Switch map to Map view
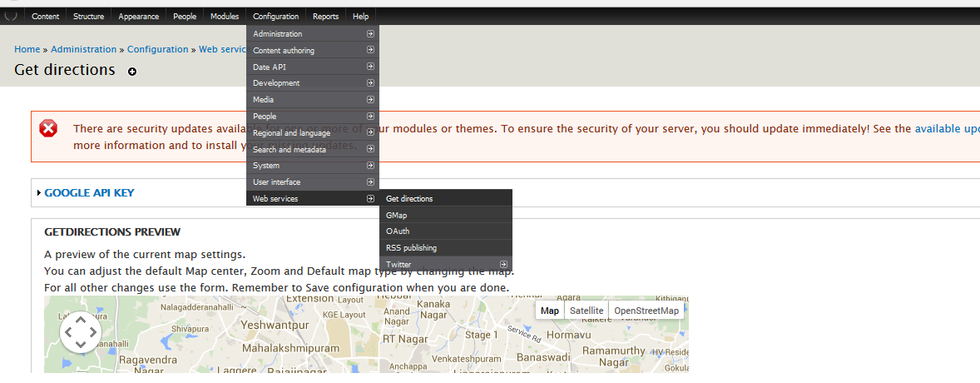The width and height of the screenshot is (980, 383). tap(550, 311)
